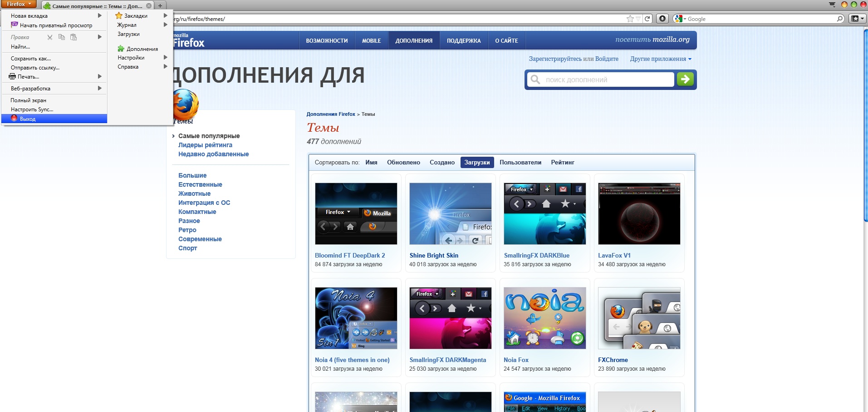
Task: Click the Войдите login link
Action: pyautogui.click(x=607, y=59)
